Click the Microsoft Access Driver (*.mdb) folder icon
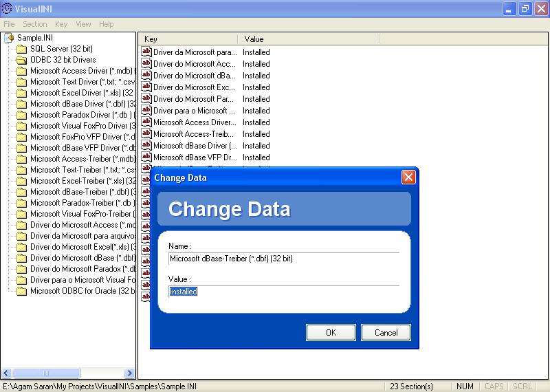 point(21,71)
